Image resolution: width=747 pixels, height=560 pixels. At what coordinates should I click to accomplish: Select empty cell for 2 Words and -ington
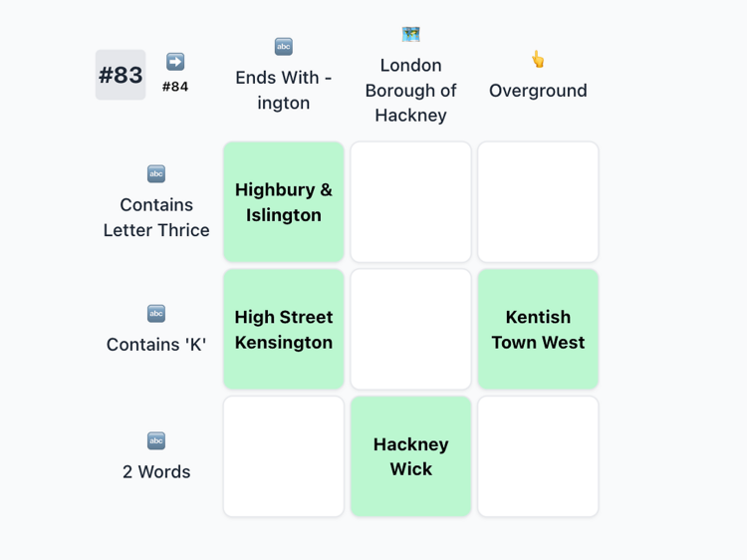pyautogui.click(x=284, y=456)
